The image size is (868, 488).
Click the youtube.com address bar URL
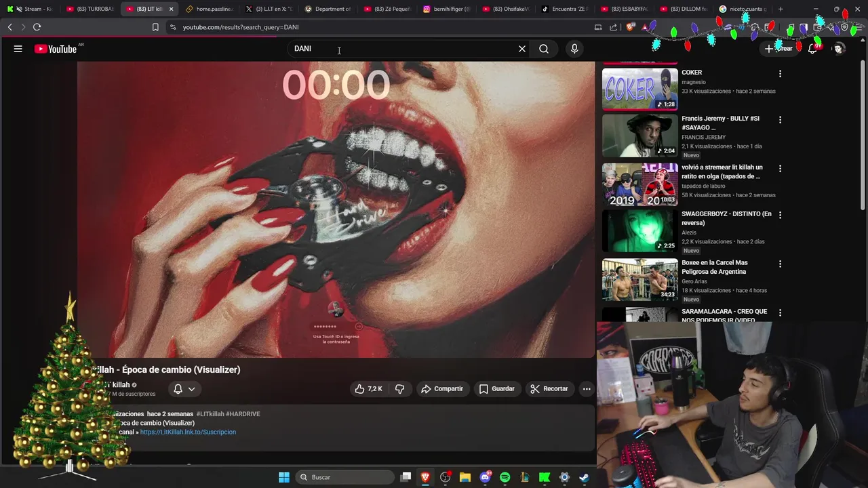(241, 27)
